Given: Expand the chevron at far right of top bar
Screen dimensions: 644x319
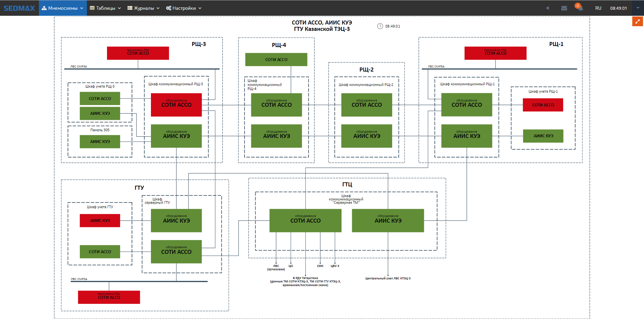Looking at the screenshot, I should [x=638, y=8].
